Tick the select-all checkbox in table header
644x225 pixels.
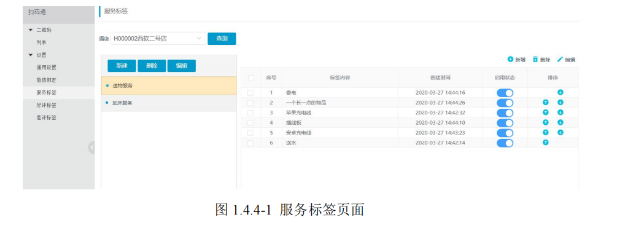[251, 77]
